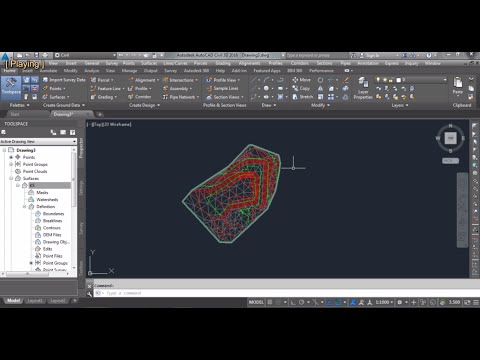Open the Workspace Civil dropdown

85,55
